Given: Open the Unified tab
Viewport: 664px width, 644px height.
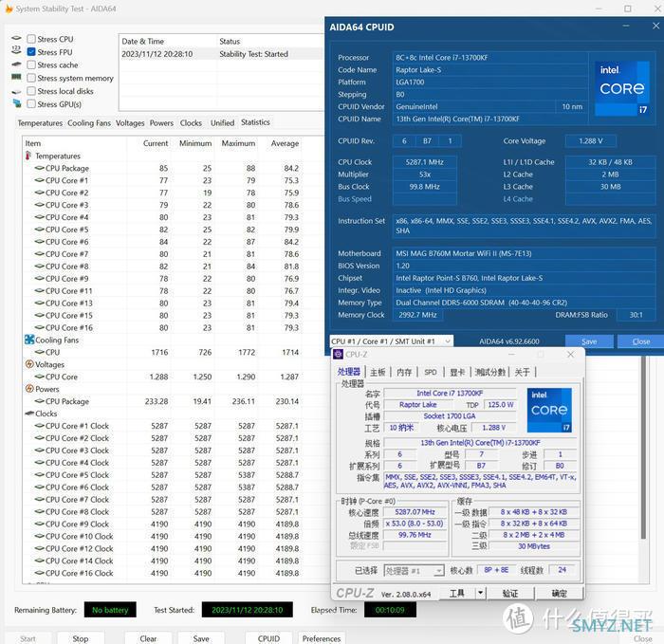Looking at the screenshot, I should pos(222,123).
